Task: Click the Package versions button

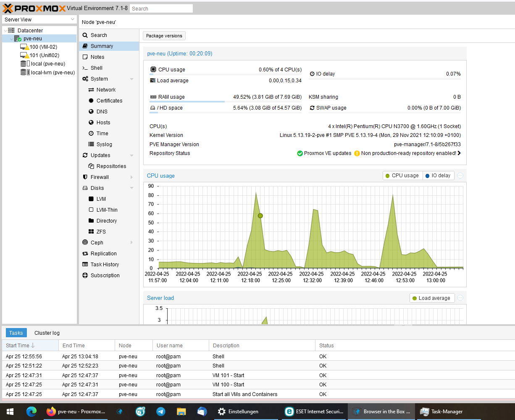Action: pyautogui.click(x=164, y=36)
